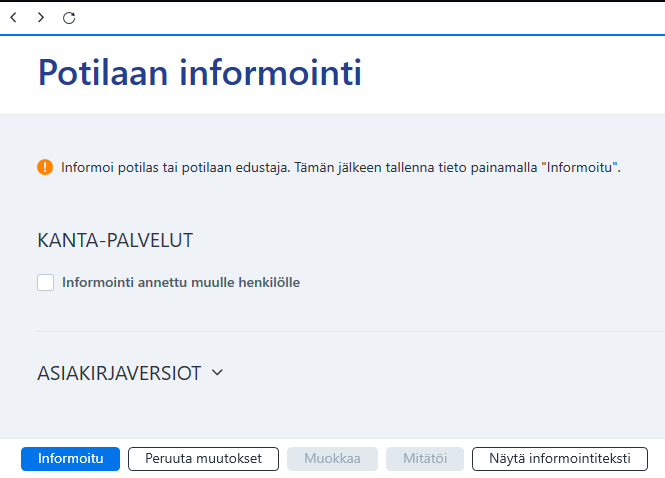Tick 'Informointi annettu muulle henkilölle' checkbox
Image resolution: width=665 pixels, height=478 pixels.
click(x=45, y=282)
